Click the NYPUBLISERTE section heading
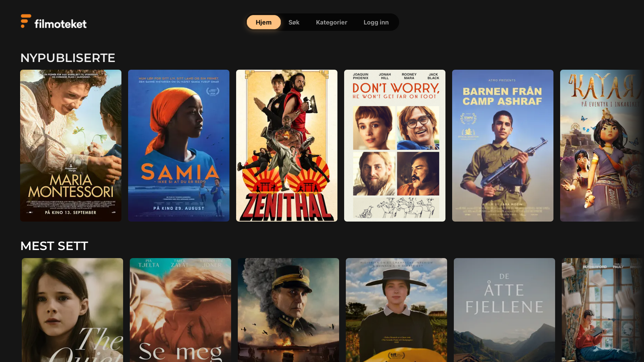The image size is (644, 362). point(68,58)
